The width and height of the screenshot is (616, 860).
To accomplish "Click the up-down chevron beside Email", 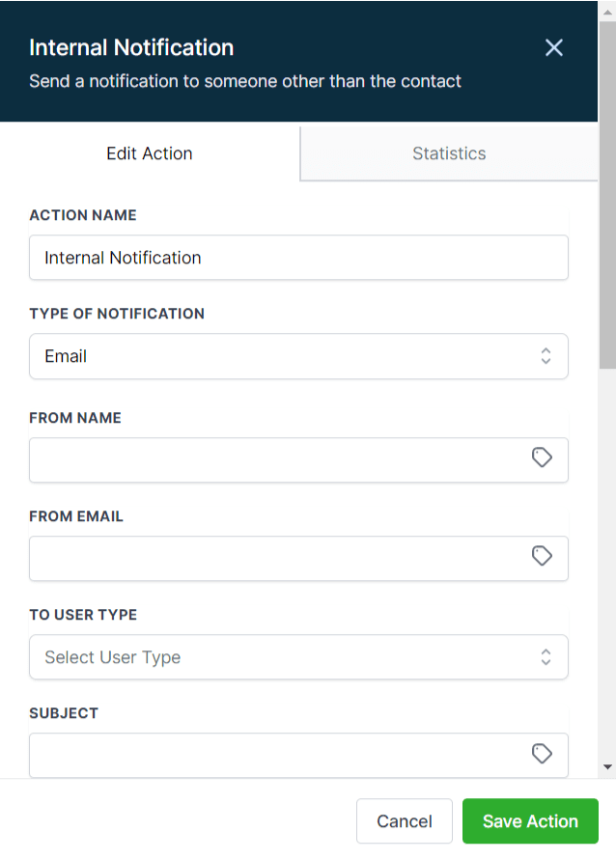I will (x=546, y=356).
